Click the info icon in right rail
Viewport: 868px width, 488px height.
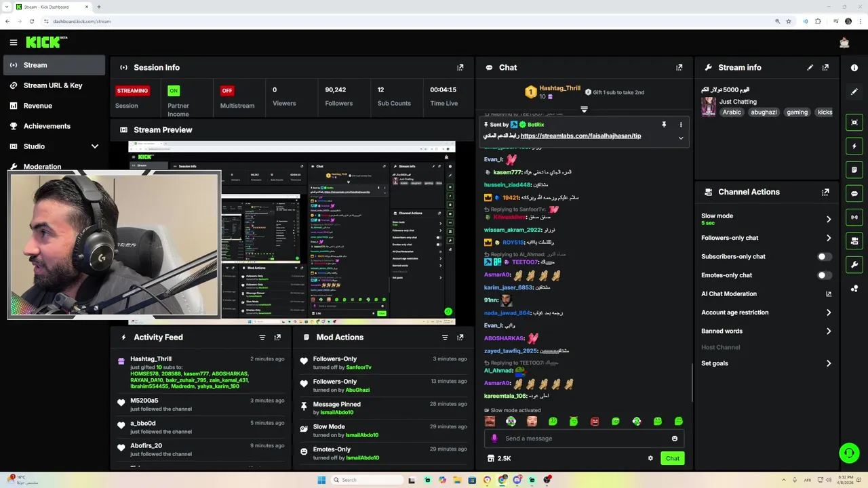coord(854,68)
